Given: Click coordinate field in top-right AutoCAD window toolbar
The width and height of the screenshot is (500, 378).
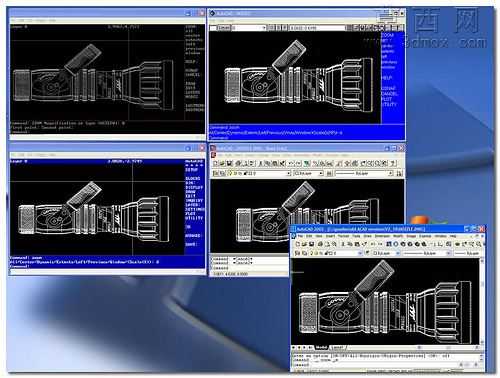Looking at the screenshot, I should click(x=318, y=28).
